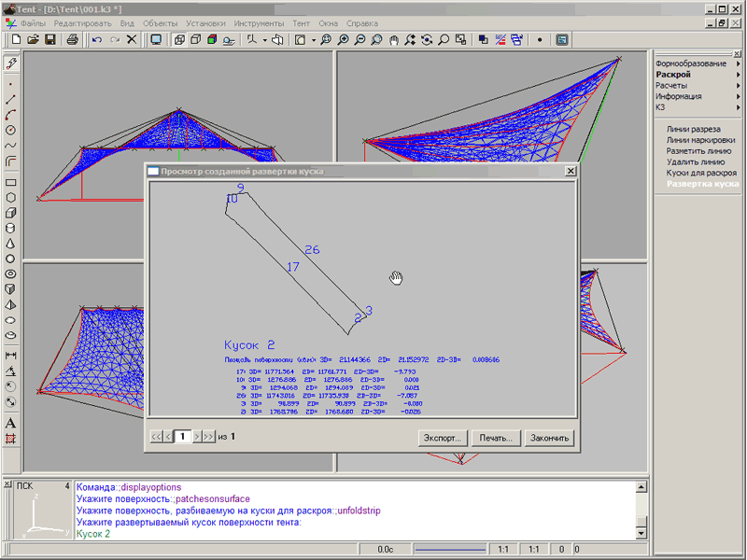Click the page number field showing 1
747x560 pixels.
click(183, 436)
